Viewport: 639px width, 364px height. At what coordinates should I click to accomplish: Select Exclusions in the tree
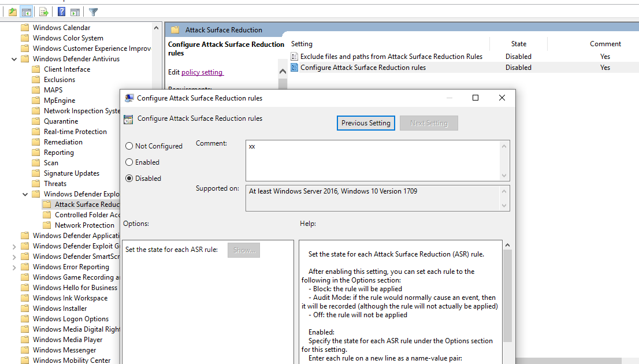pos(60,80)
